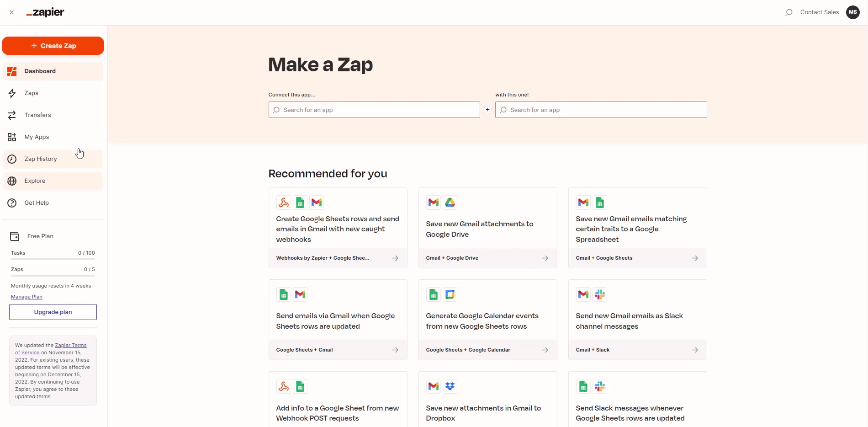Close the sidebar with the X icon

click(x=12, y=12)
